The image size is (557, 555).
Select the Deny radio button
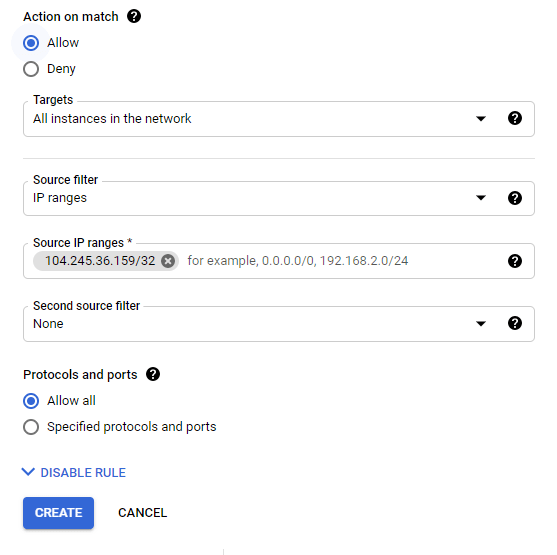point(31,69)
